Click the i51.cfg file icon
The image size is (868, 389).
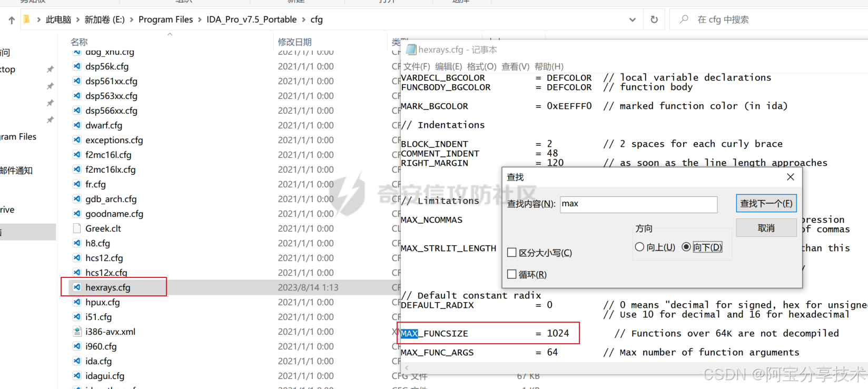(x=77, y=317)
